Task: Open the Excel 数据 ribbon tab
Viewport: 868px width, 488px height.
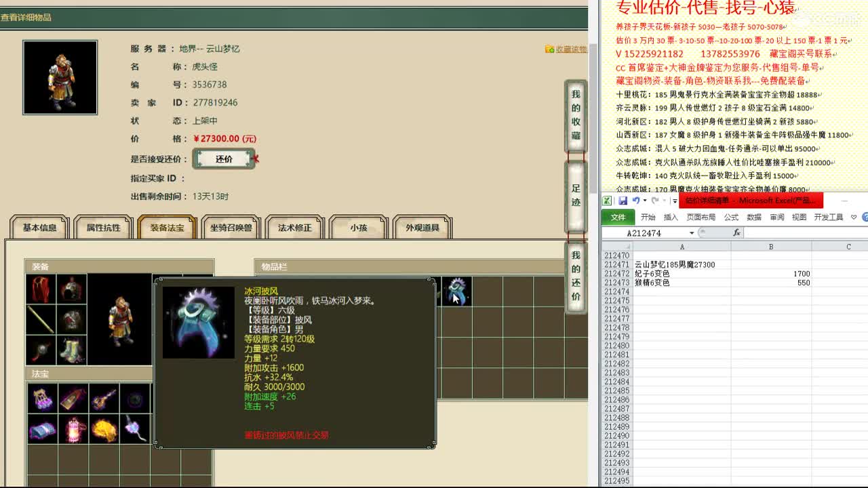Action: (x=754, y=217)
